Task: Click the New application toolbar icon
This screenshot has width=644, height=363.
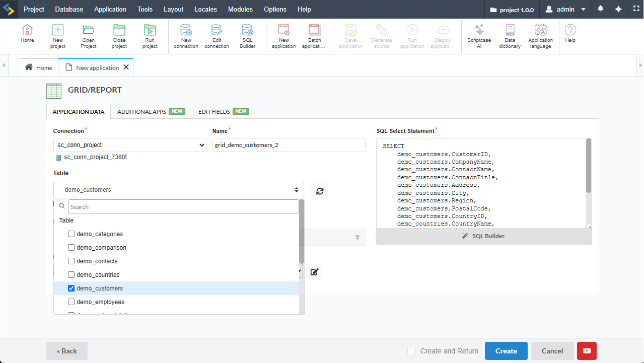Action: (x=284, y=36)
